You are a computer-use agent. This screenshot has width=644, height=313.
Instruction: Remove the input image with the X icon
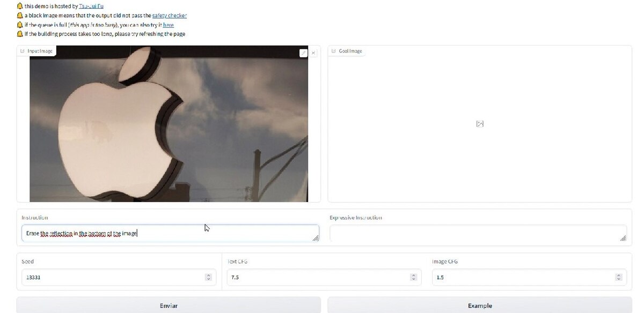314,53
